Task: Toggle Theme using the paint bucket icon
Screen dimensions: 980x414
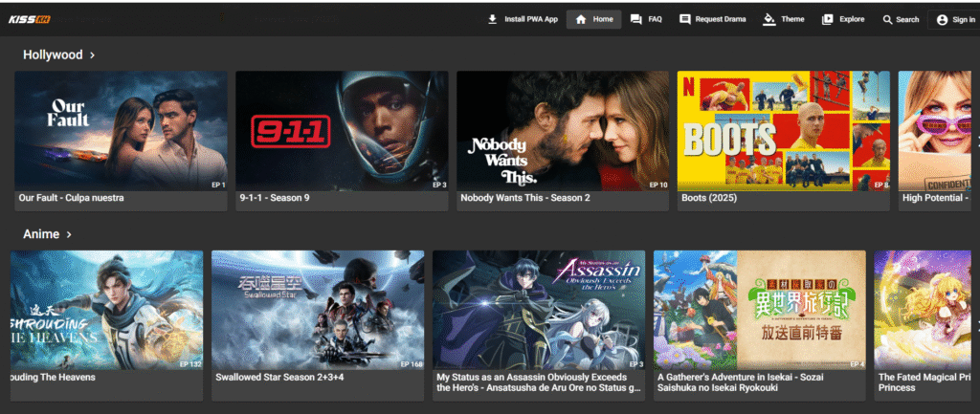Action: 768,19
